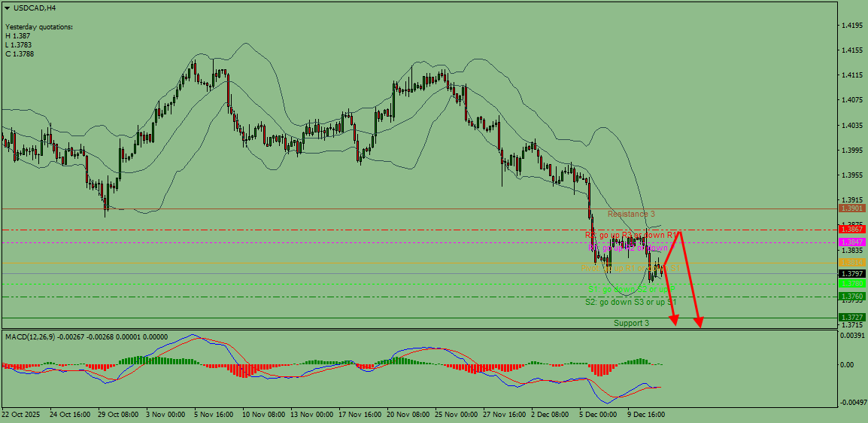Click the 1.3715 price axis value
868x423 pixels.
(x=851, y=325)
